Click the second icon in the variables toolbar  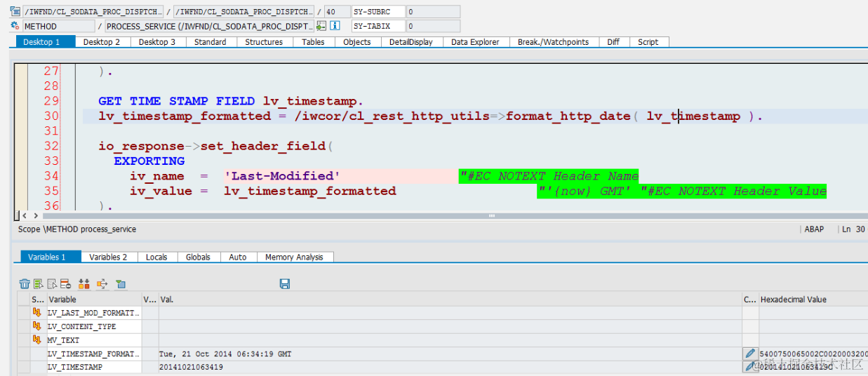(39, 283)
